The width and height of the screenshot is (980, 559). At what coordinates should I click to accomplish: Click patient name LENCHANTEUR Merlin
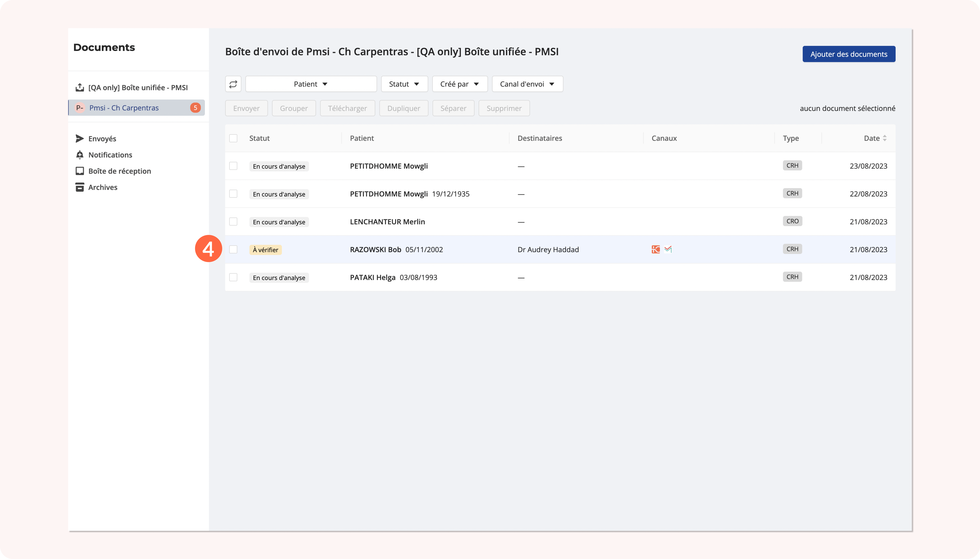[387, 221]
